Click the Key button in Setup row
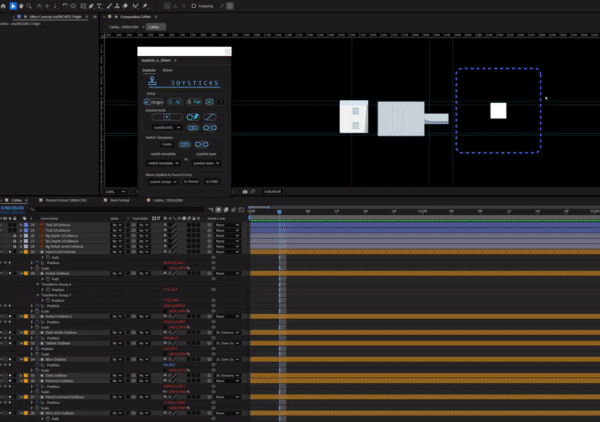 tap(194, 102)
